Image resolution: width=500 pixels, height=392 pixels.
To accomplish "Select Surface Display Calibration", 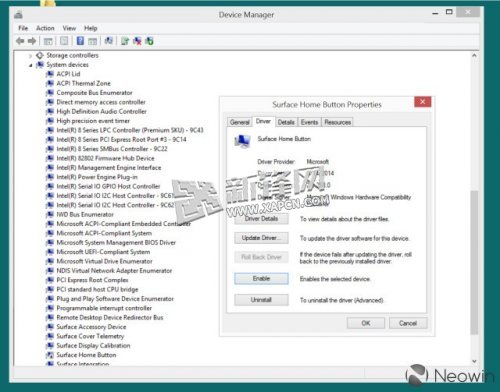I will (93, 346).
